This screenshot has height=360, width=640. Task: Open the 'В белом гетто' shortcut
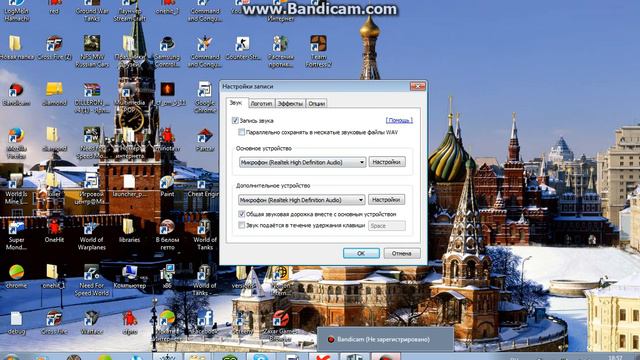tap(167, 236)
